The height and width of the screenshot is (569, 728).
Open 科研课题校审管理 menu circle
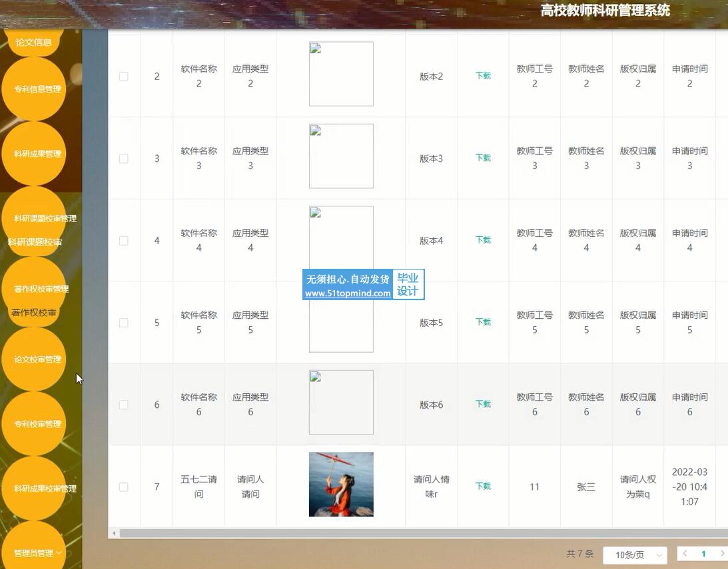click(x=33, y=218)
